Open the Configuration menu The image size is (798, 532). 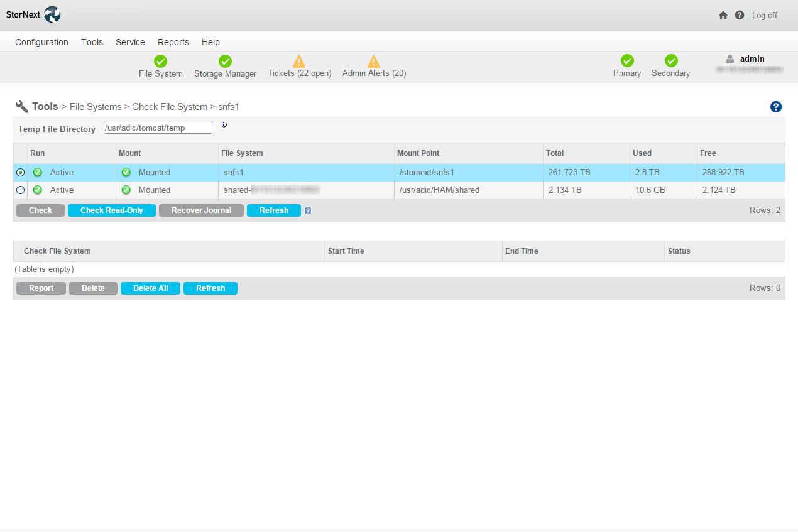click(x=41, y=42)
